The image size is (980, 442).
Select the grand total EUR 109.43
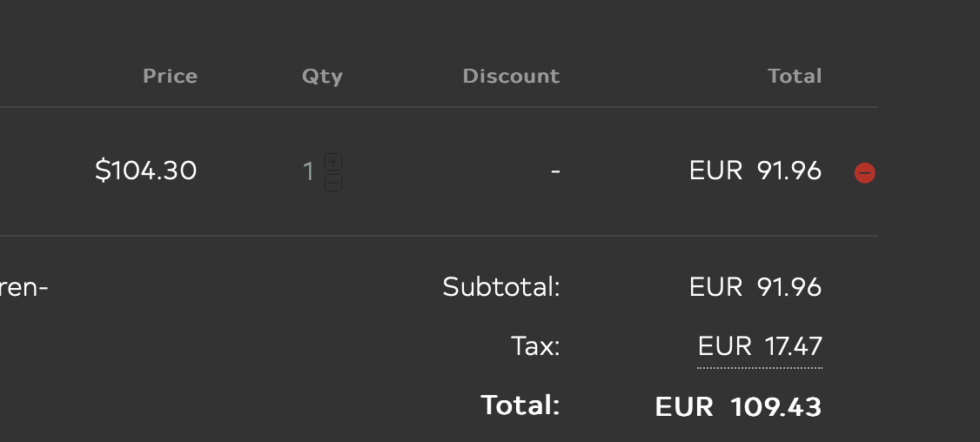[x=738, y=406]
